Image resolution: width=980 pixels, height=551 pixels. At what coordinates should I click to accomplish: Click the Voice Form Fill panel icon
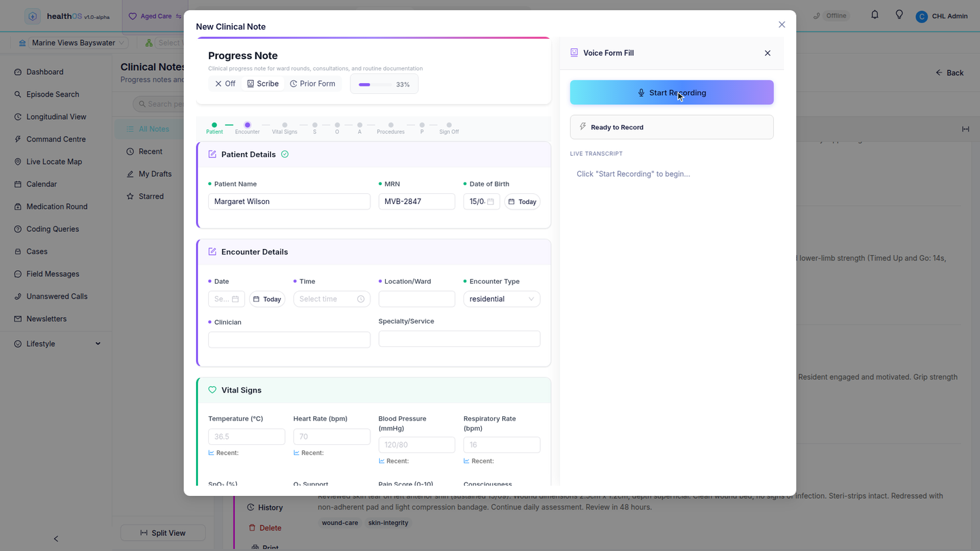pyautogui.click(x=574, y=52)
